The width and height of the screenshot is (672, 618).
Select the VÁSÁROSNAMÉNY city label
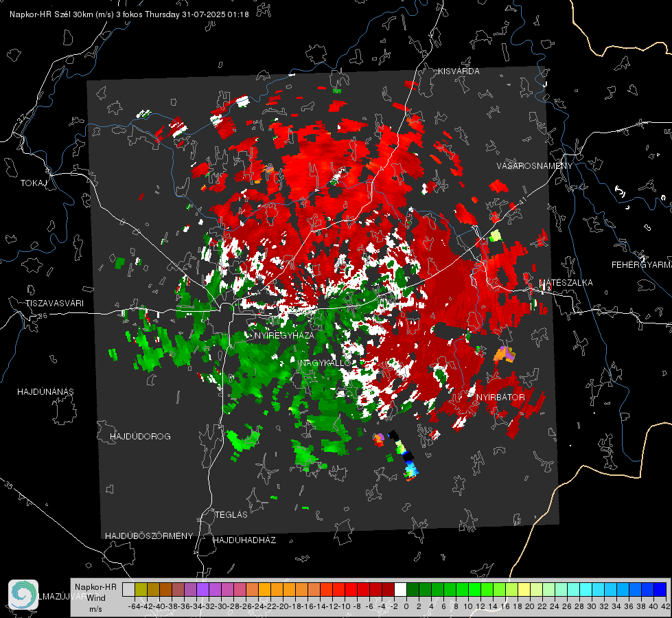pos(535,166)
